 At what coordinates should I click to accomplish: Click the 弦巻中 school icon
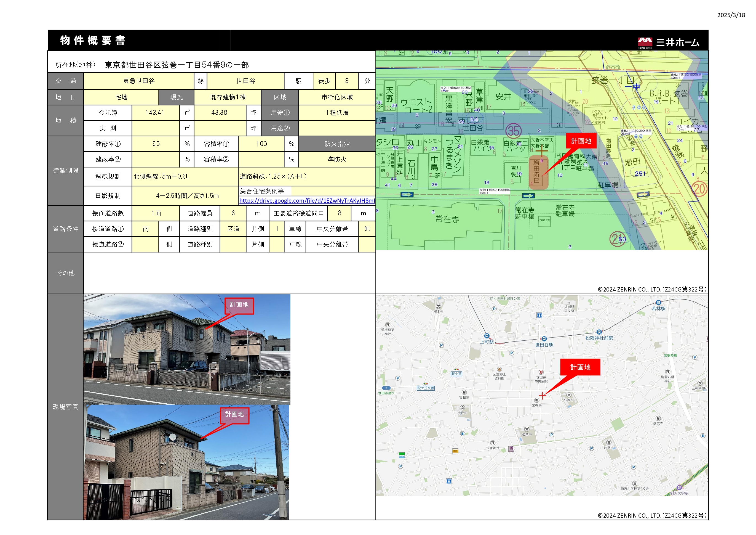click(x=527, y=430)
